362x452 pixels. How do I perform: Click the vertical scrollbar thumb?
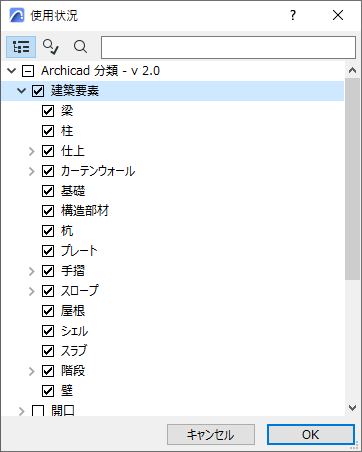tap(352, 179)
